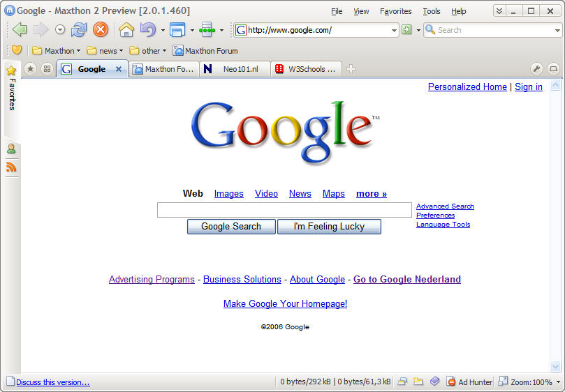The height and width of the screenshot is (392, 565).
Task: Open the Preferences link
Action: pyautogui.click(x=435, y=216)
